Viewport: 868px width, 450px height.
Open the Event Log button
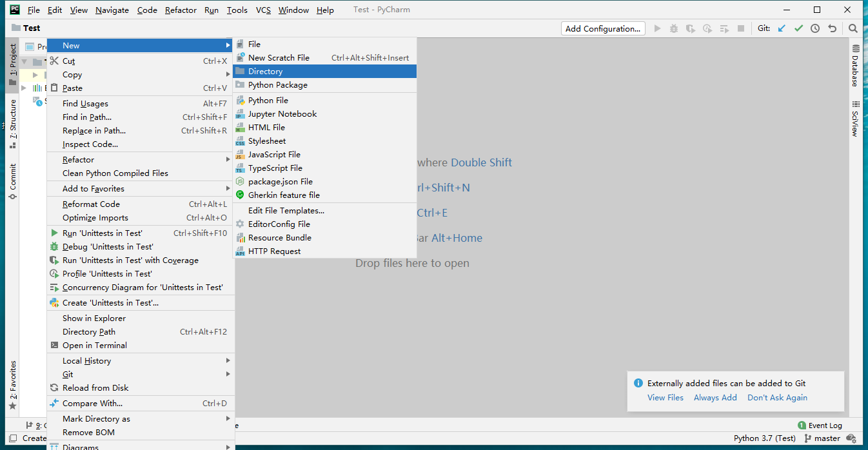coord(820,426)
